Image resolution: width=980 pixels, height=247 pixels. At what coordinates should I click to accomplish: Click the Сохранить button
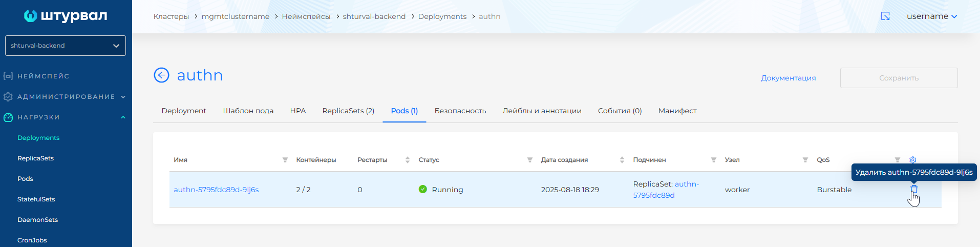click(899, 78)
